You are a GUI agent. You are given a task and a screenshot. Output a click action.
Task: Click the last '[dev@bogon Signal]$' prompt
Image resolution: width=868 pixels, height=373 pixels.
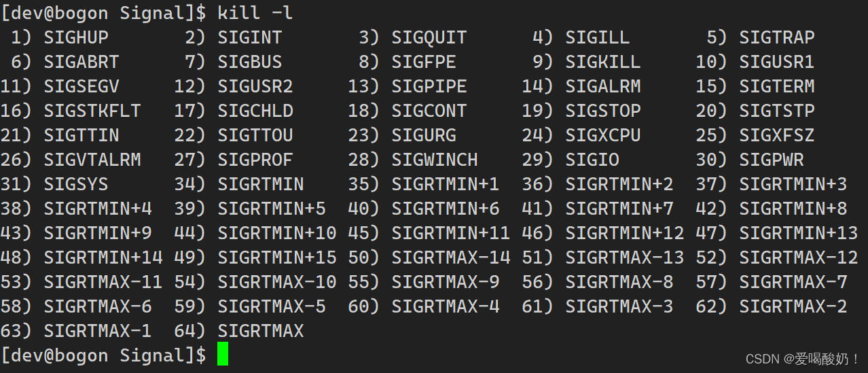click(x=103, y=355)
